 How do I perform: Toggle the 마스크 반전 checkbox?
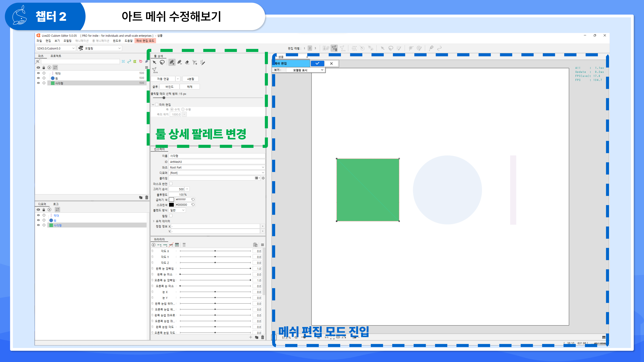[171, 184]
